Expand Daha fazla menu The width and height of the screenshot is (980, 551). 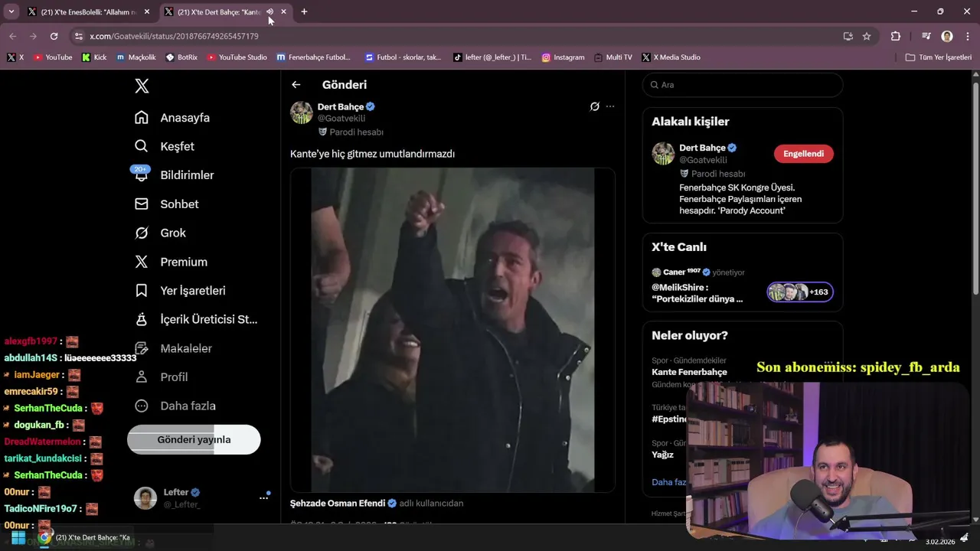click(x=175, y=406)
